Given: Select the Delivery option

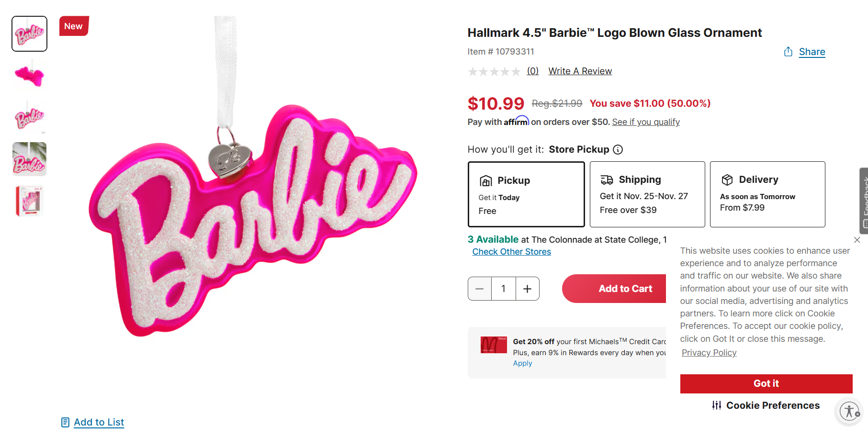Looking at the screenshot, I should pyautogui.click(x=767, y=194).
